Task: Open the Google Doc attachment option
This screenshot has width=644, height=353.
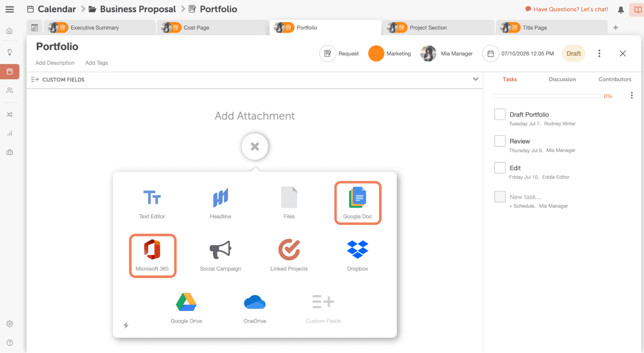Action: coord(358,202)
